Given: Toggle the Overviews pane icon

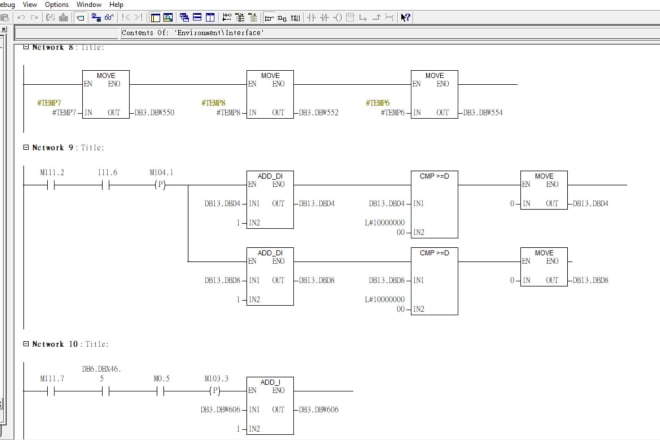Looking at the screenshot, I should [155, 17].
